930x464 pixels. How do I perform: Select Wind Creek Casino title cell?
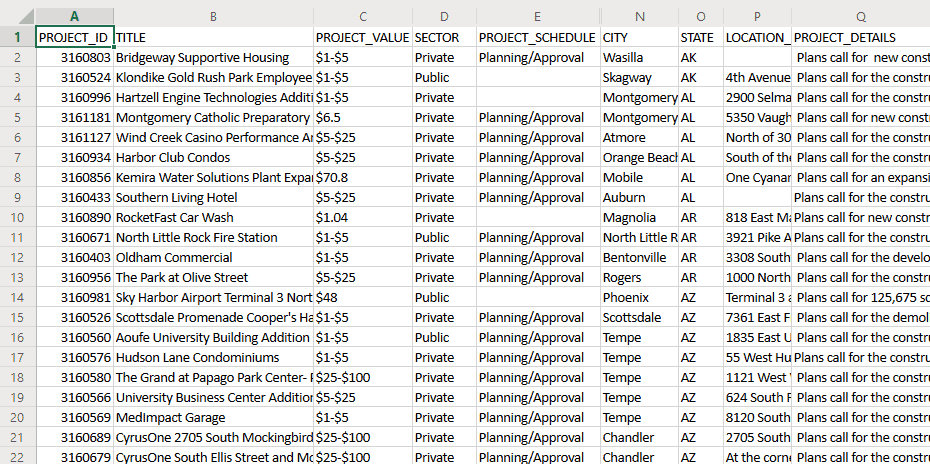coord(214,138)
